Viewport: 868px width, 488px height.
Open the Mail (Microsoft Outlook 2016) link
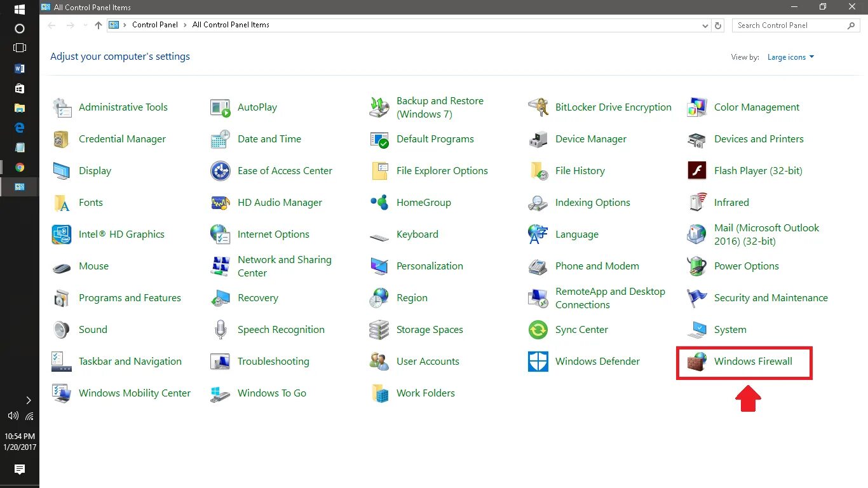tap(766, 234)
